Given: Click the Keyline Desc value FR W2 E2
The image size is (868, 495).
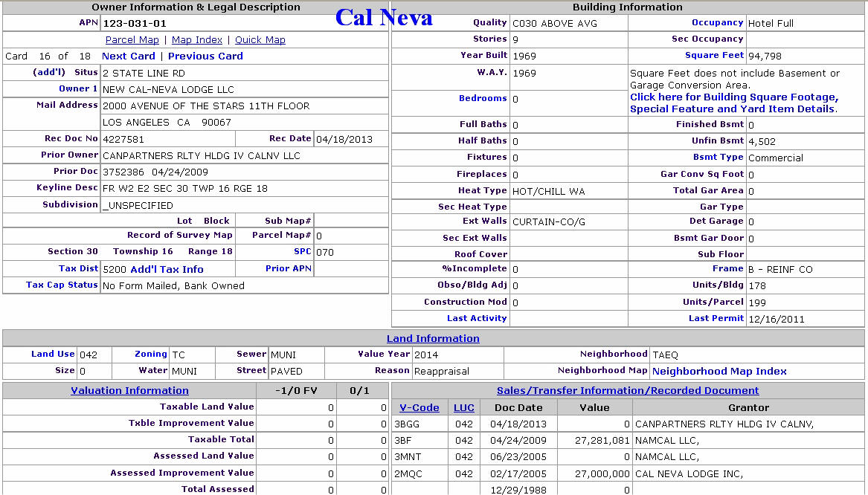Looking at the screenshot, I should coord(185,189).
